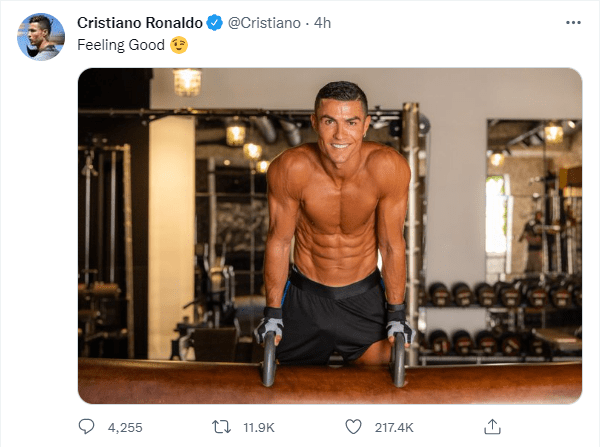This screenshot has height=447, width=600.
Task: Open the share tweet icon menu
Action: click(x=491, y=427)
